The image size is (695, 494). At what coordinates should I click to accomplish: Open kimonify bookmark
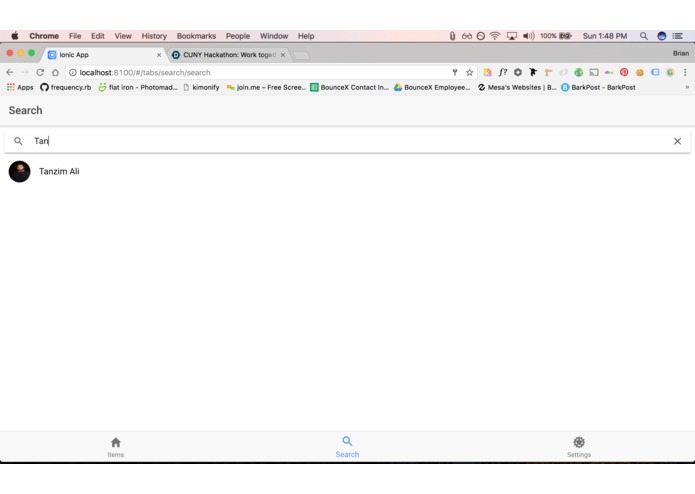click(201, 87)
